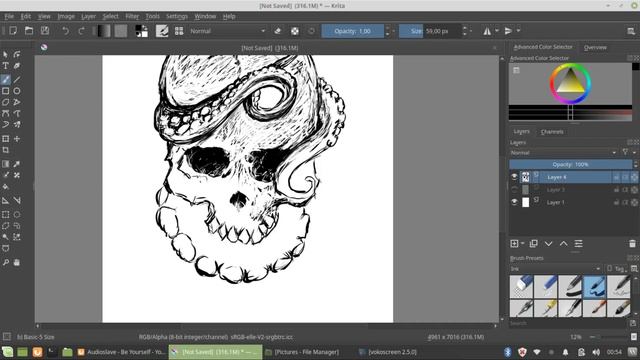Adjust the brush Opacity slider

[353, 31]
